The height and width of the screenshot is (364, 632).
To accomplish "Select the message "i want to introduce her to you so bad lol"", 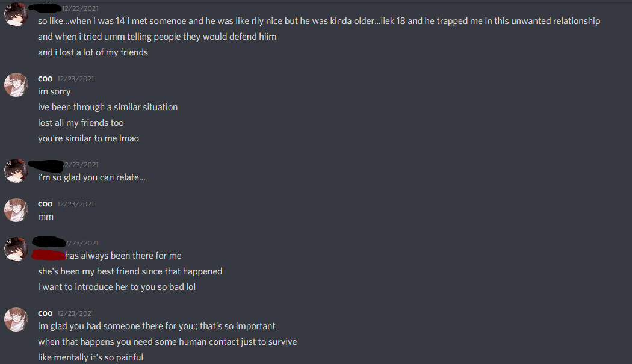I will pyautogui.click(x=117, y=287).
